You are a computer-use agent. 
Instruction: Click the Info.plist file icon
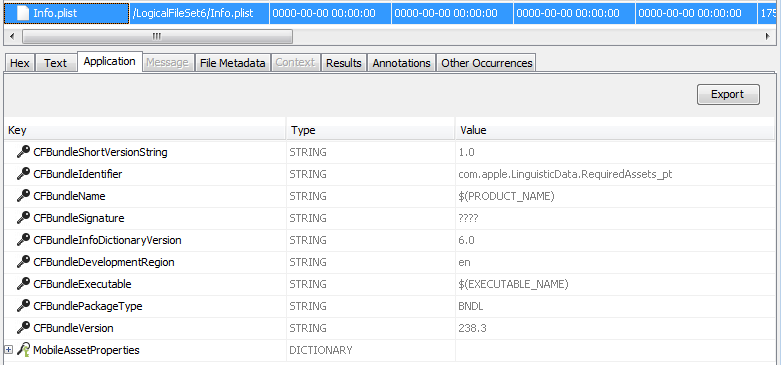tap(22, 13)
